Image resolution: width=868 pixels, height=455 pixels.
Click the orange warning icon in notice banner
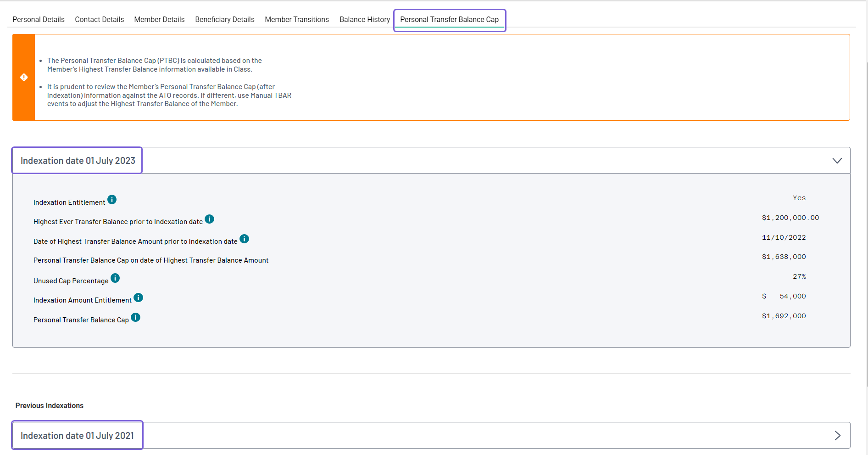[x=24, y=77]
